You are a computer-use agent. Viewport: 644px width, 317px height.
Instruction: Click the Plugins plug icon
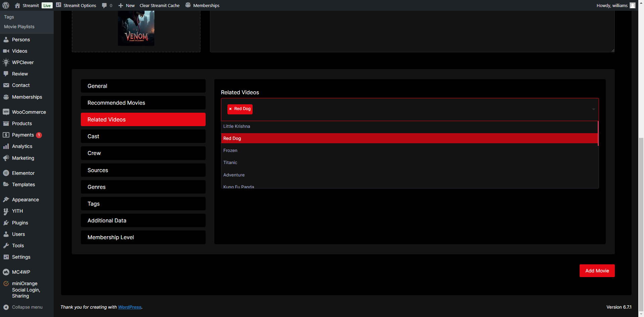(x=6, y=223)
